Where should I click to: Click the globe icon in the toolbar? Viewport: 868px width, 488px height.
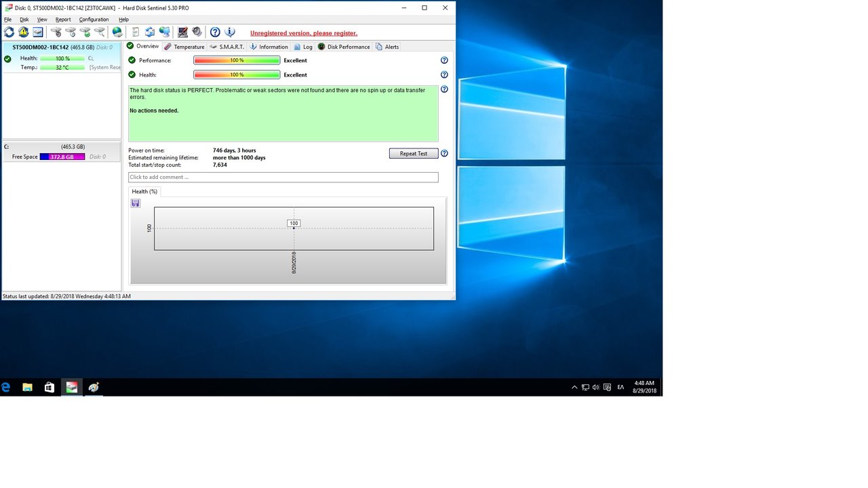(117, 32)
